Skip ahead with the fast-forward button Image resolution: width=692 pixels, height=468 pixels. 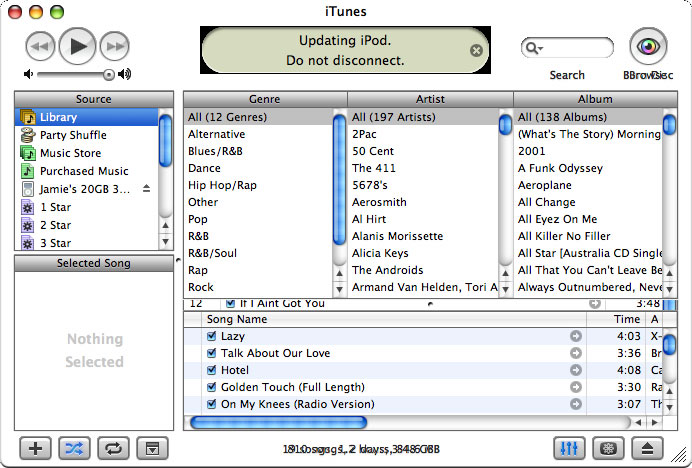point(115,46)
